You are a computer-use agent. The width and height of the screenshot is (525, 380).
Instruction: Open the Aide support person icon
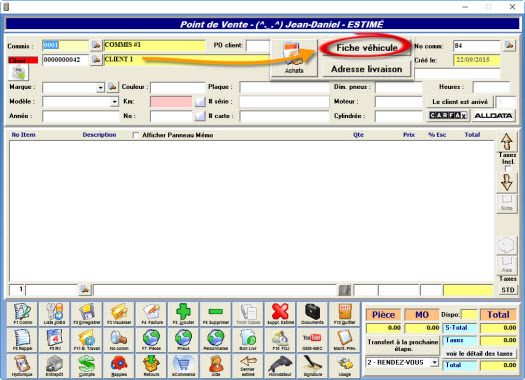coord(216,366)
